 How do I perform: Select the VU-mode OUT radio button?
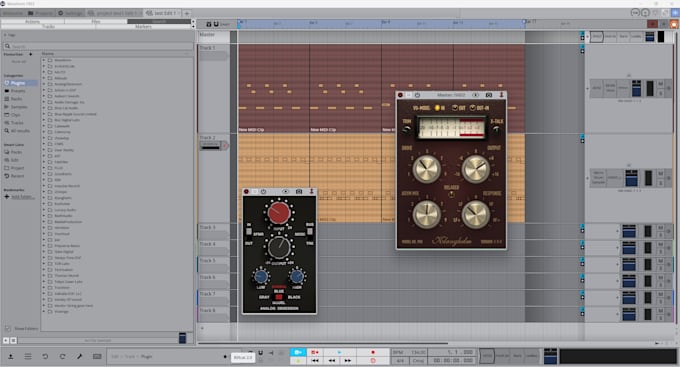455,108
